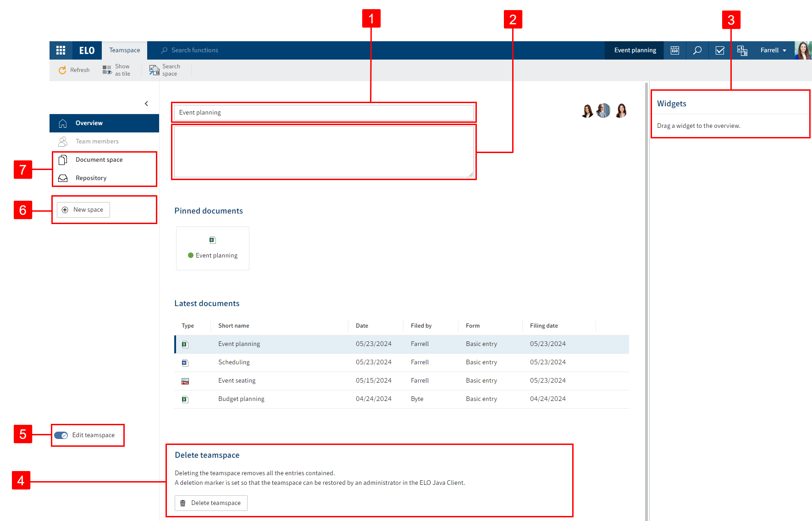Open the teamspace icon next to Farrell
The image size is (812, 521).
(x=742, y=50)
